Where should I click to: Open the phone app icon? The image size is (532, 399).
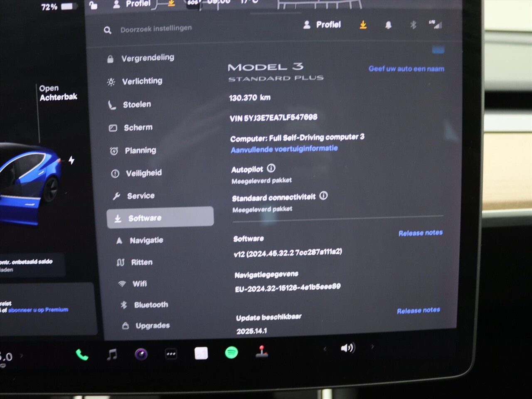point(82,355)
